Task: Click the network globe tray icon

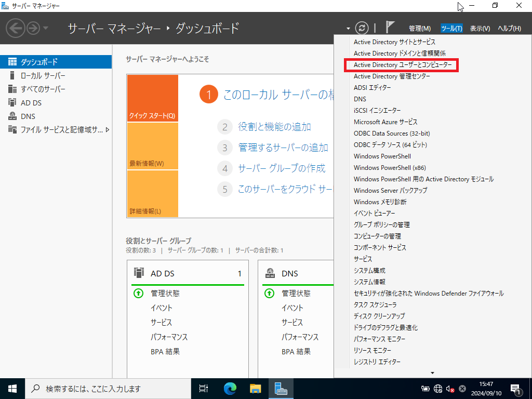Action: 438,389
